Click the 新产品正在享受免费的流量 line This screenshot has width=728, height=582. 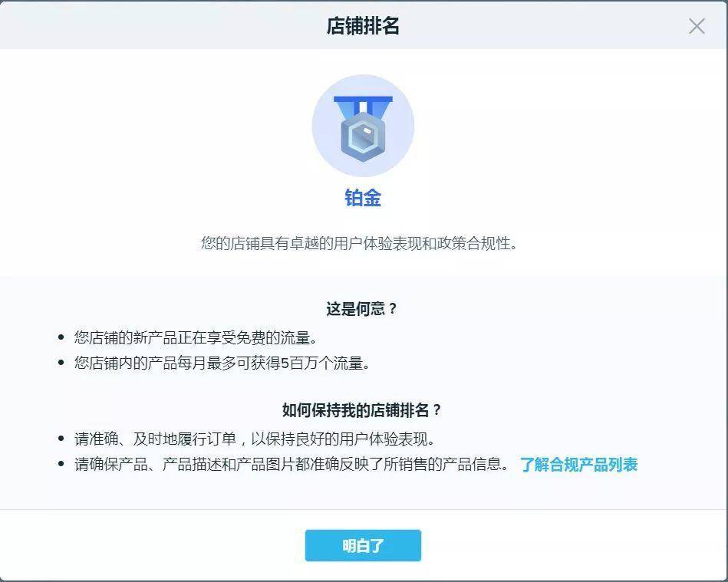196,337
